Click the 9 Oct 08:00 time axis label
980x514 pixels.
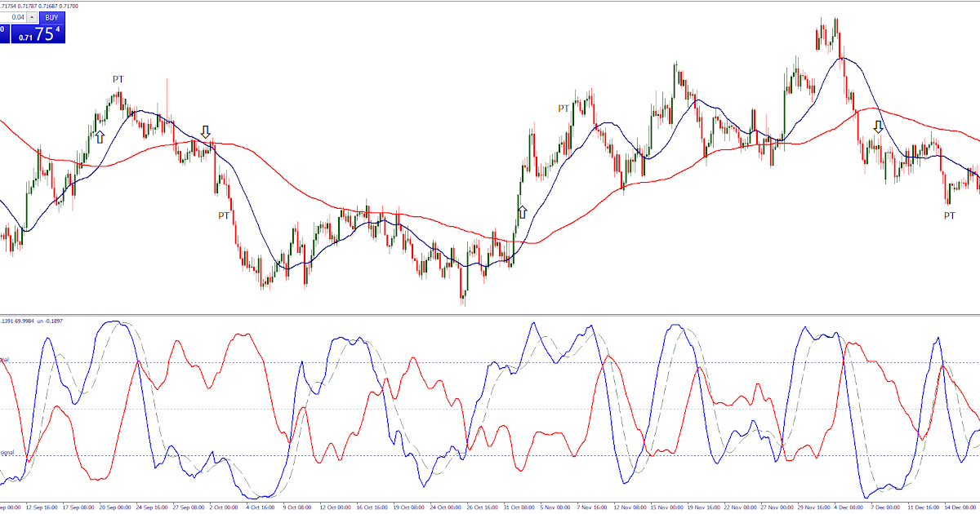297,507
